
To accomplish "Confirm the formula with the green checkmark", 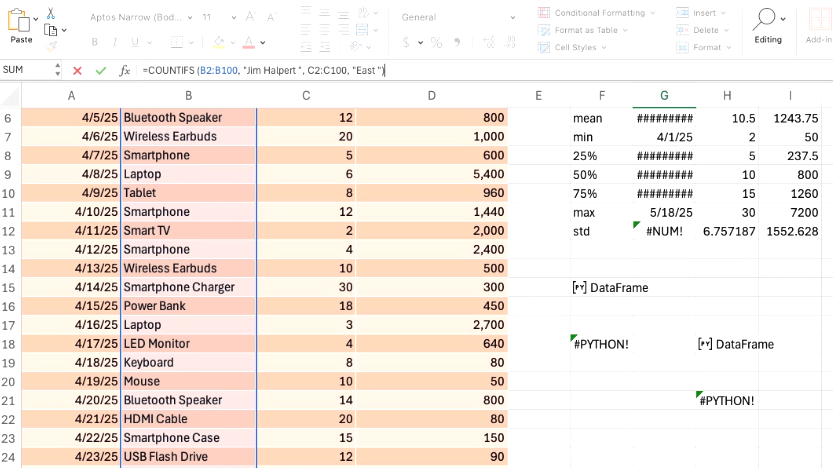I will pos(101,70).
